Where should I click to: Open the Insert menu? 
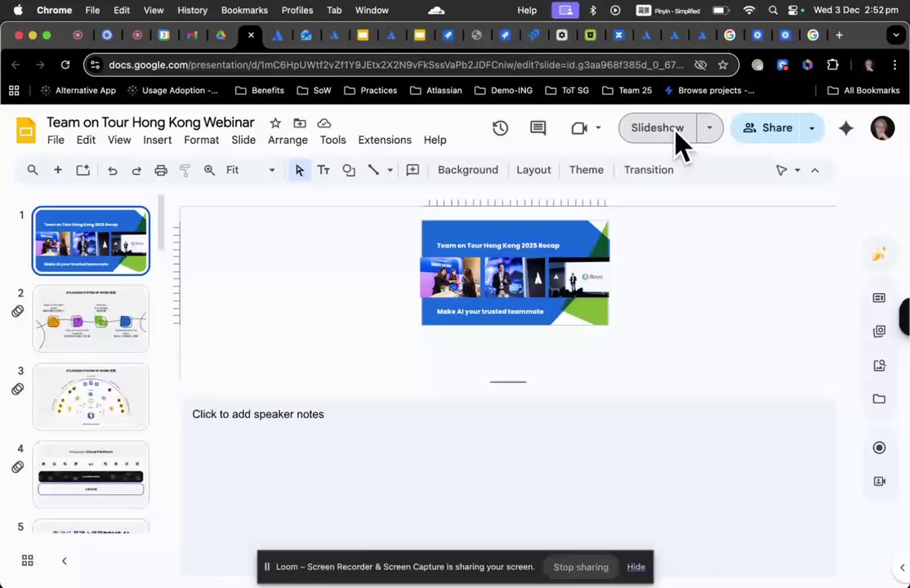[x=158, y=140]
